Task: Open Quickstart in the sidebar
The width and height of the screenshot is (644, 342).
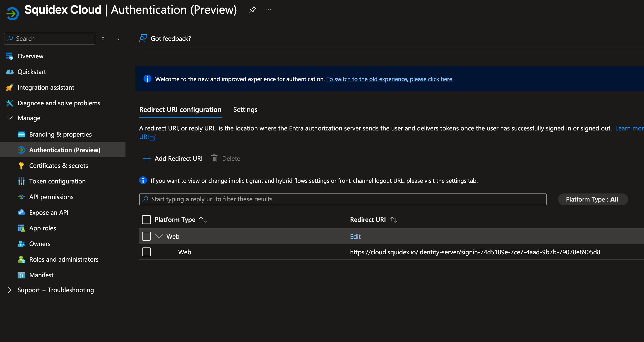Action: [31, 72]
